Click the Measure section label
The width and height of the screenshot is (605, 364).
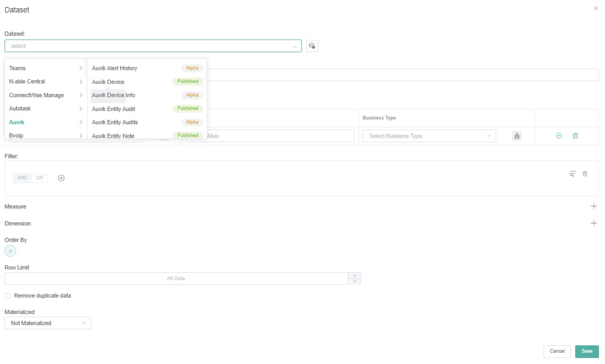click(16, 206)
